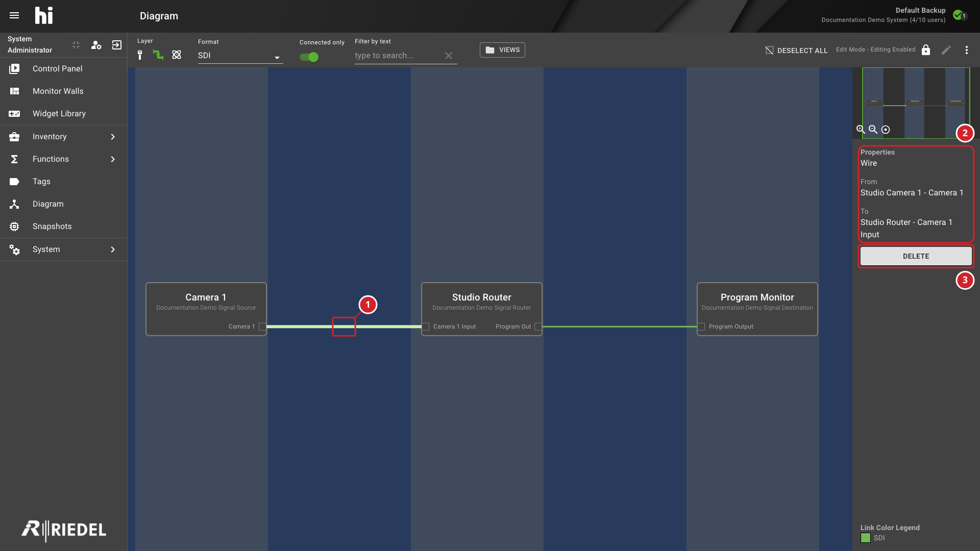Zoom in on the minimap
The height and width of the screenshot is (551, 980).
(x=861, y=130)
